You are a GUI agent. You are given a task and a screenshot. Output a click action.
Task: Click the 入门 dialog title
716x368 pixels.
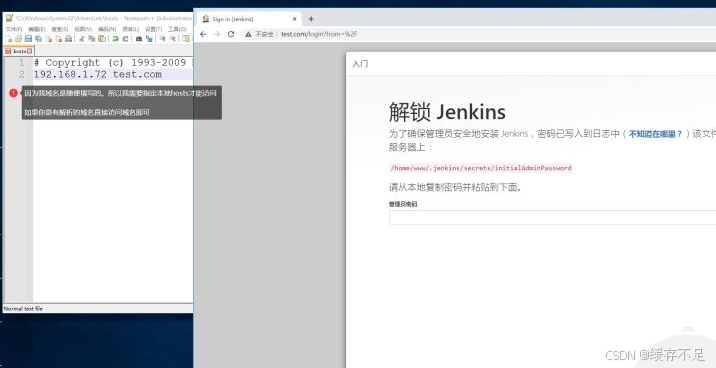pos(360,64)
